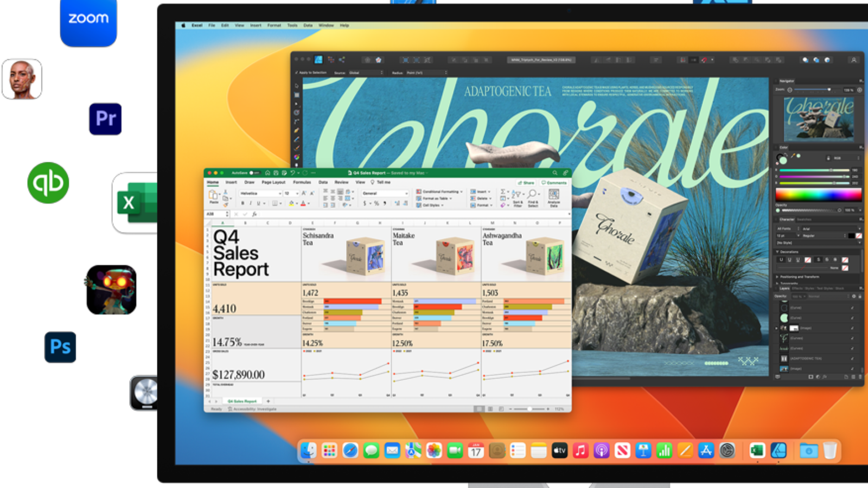Open the Formulas ribbon tab
The width and height of the screenshot is (868, 488).
click(x=302, y=183)
